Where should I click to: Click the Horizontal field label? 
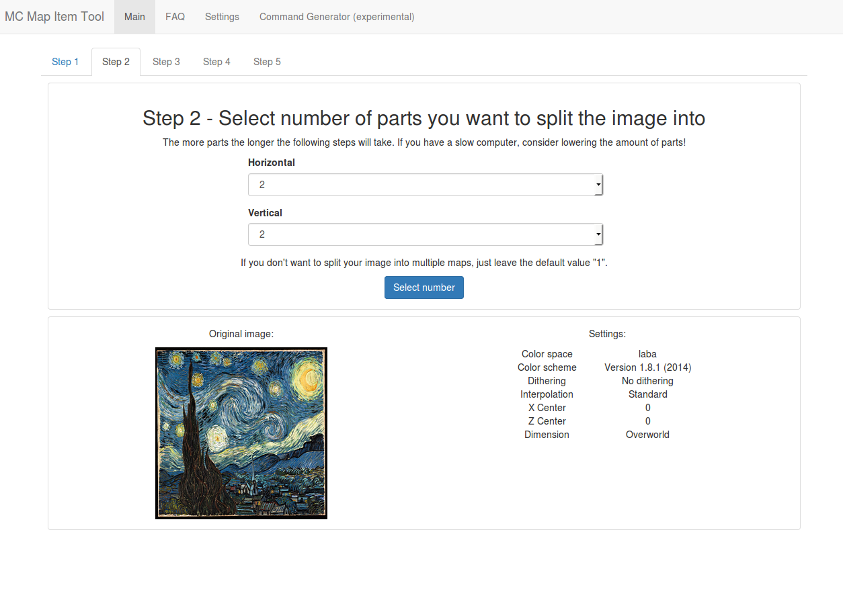tap(272, 163)
